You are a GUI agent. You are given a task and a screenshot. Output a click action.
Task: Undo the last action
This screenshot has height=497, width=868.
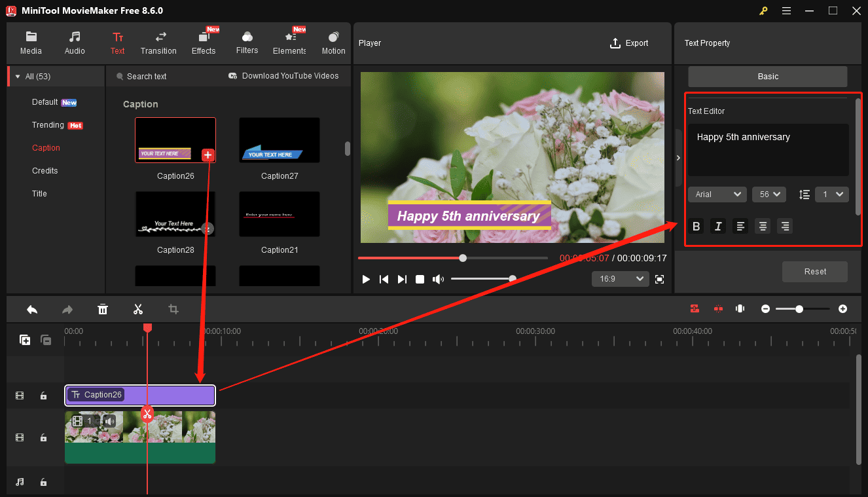(32, 309)
